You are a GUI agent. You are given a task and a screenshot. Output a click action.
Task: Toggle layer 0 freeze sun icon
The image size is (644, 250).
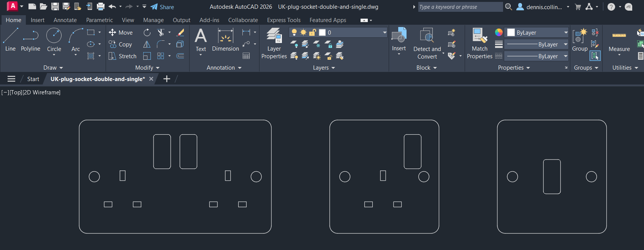303,32
